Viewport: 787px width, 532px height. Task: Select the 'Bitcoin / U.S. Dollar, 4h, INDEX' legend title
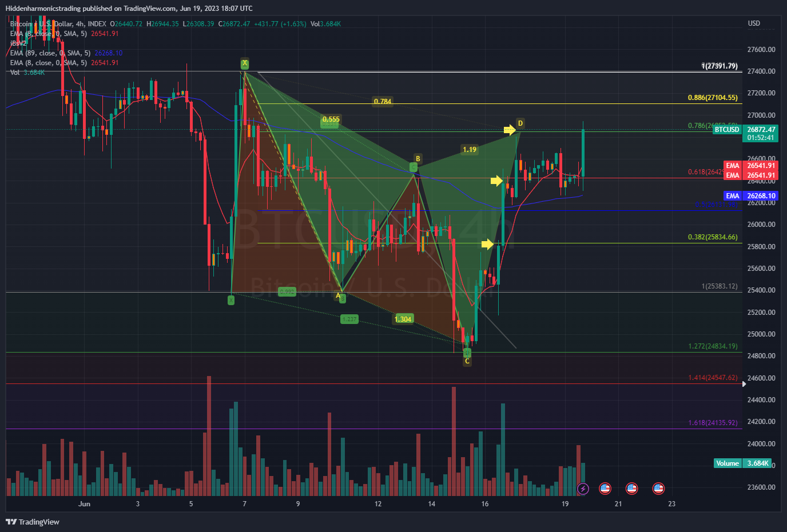click(58, 24)
